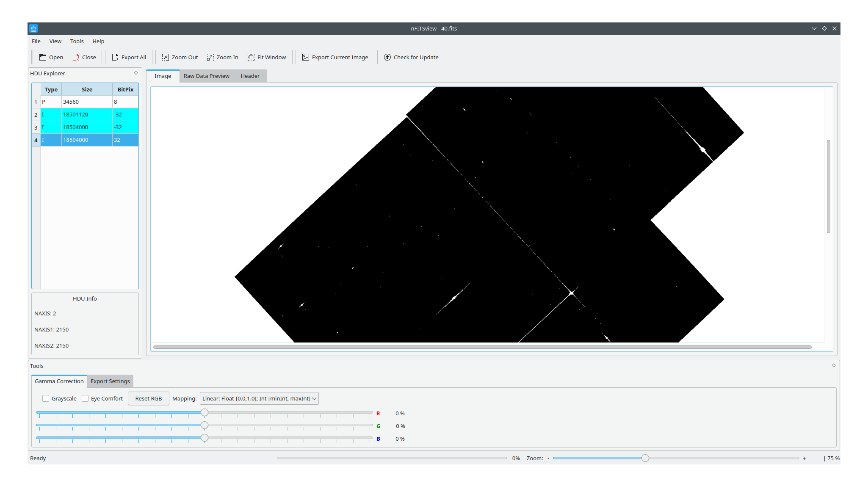
Task: Collapse the Tools panel via its diamond toggle
Action: [833, 365]
